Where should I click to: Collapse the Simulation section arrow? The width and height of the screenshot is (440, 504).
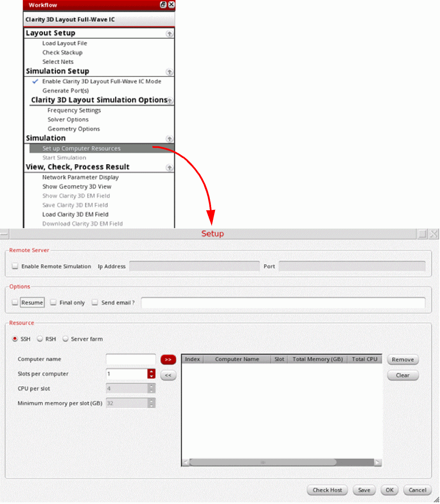click(x=169, y=139)
